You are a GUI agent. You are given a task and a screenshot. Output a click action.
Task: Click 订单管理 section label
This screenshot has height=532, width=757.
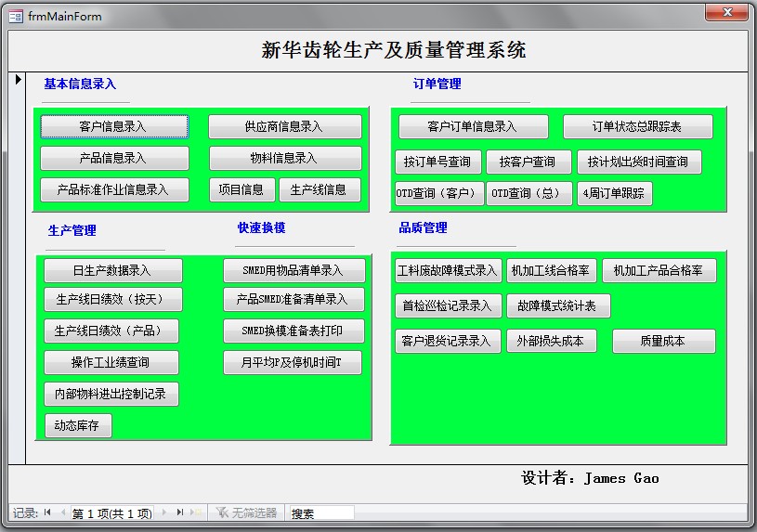click(x=437, y=84)
